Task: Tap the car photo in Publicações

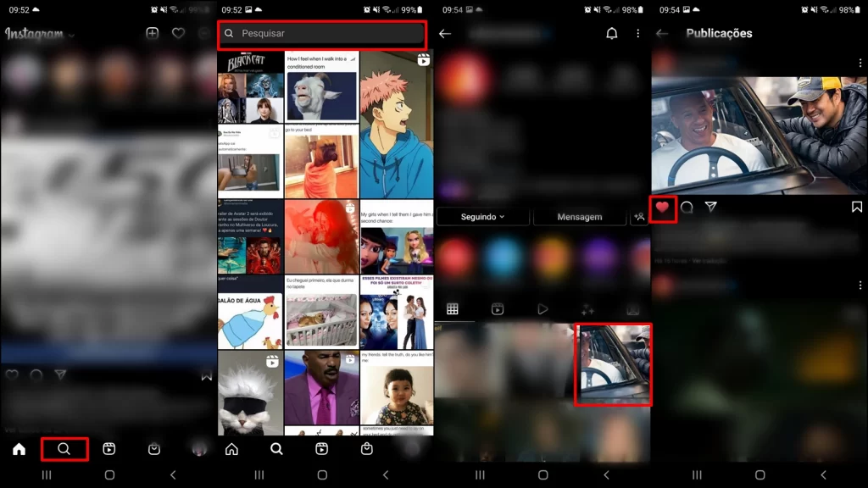Action: [759, 136]
